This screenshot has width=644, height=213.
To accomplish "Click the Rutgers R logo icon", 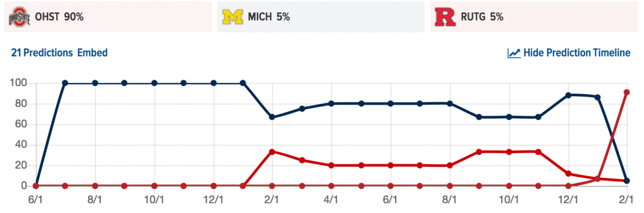I will tap(445, 17).
